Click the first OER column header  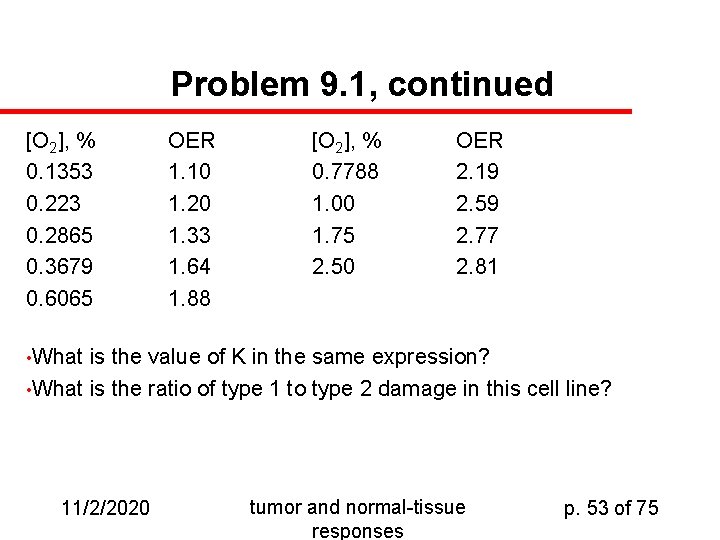pos(191,141)
